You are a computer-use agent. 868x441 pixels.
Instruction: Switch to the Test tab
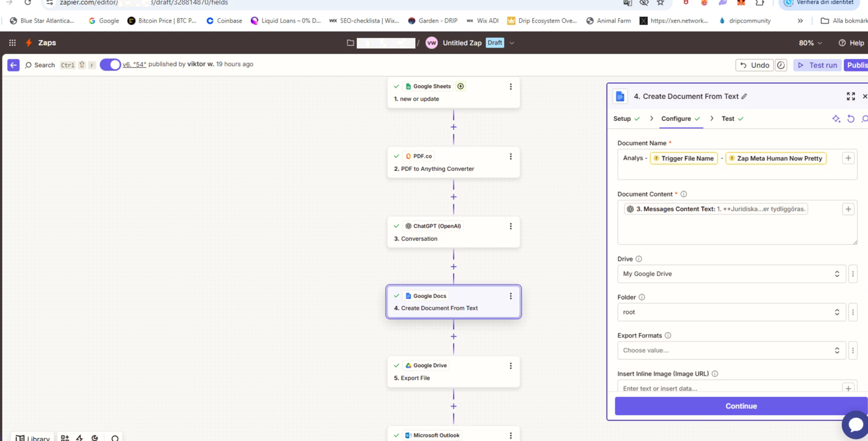point(728,119)
